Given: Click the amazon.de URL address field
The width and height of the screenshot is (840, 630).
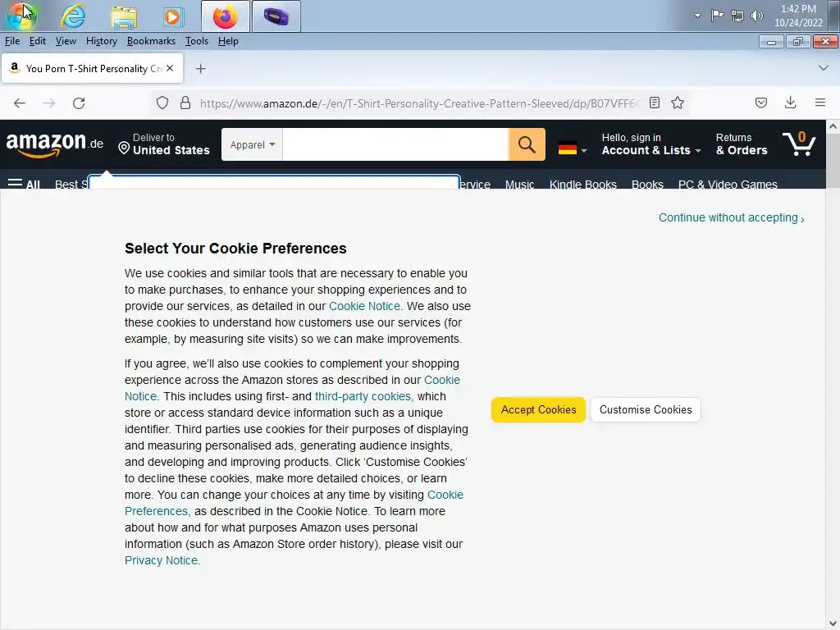Looking at the screenshot, I should (x=419, y=103).
